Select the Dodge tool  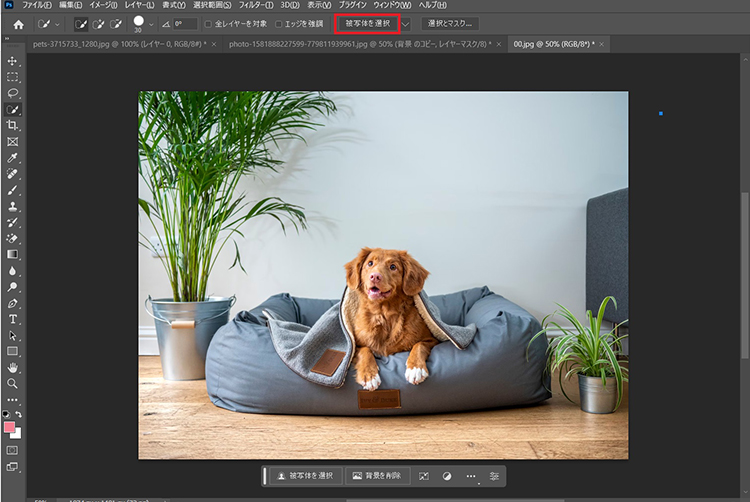click(x=12, y=287)
